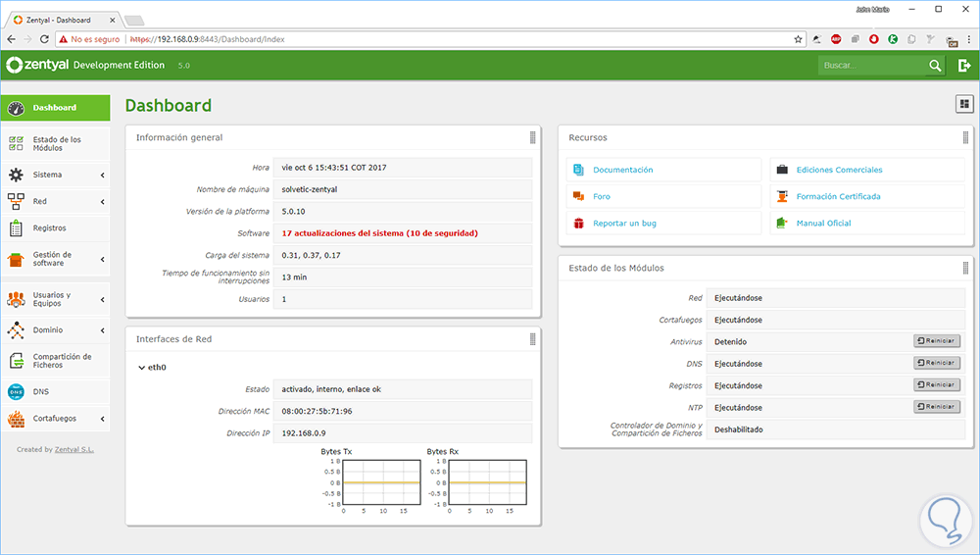Click the Ediciones Comerciales briefcase icon

tap(782, 170)
